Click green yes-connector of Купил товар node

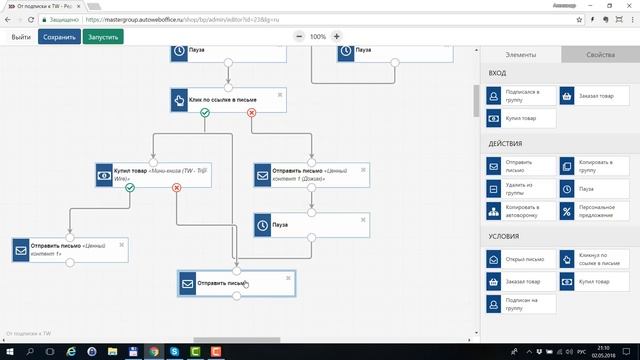click(130, 188)
